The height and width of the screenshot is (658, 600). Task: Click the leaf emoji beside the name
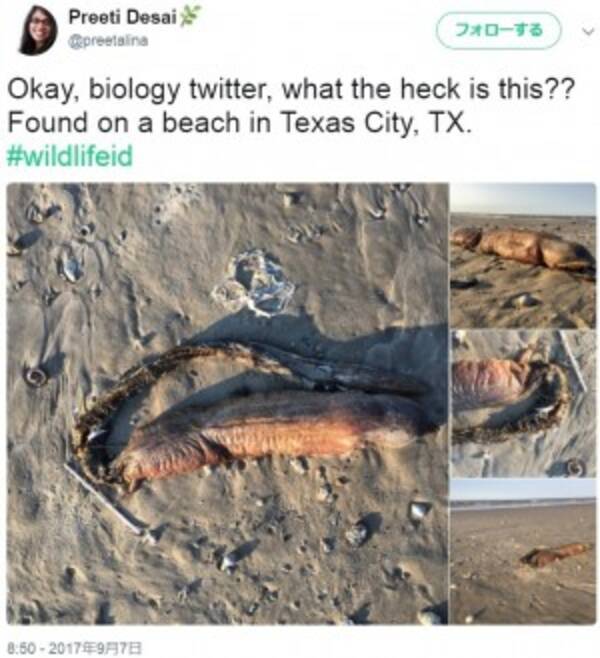point(190,16)
